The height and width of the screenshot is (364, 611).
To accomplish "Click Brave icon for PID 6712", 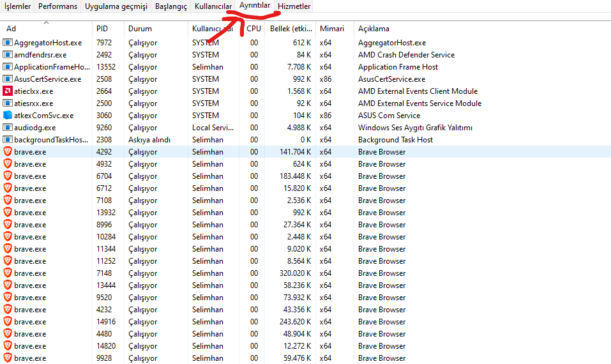I will coord(8,188).
